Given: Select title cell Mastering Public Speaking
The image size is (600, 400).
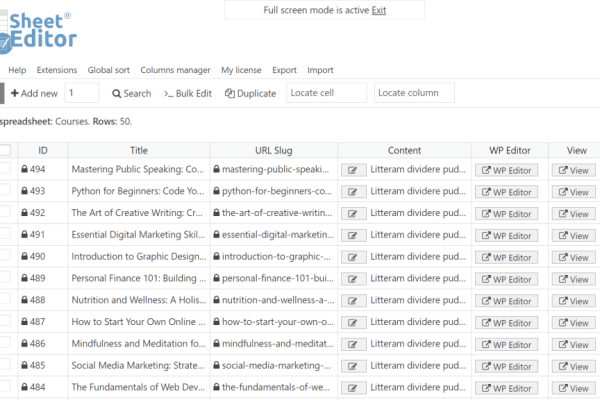Looking at the screenshot, I should 139,169.
